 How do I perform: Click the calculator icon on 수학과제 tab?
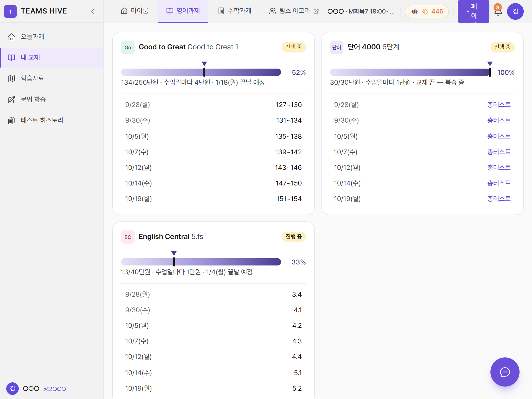click(x=221, y=11)
